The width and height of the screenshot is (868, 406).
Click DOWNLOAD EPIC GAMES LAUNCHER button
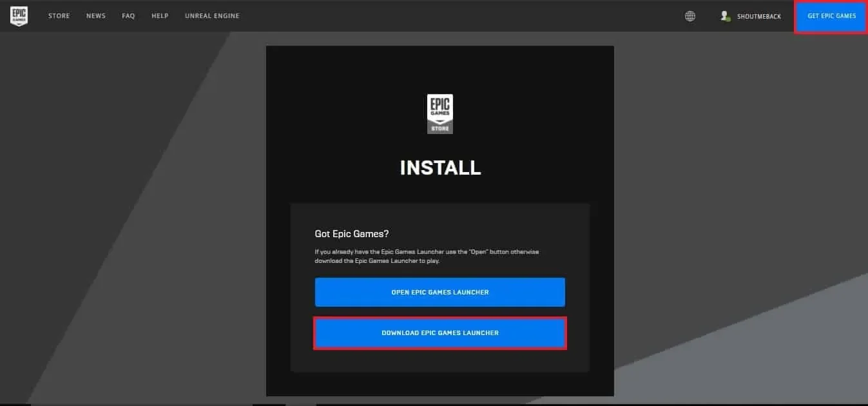coord(440,333)
